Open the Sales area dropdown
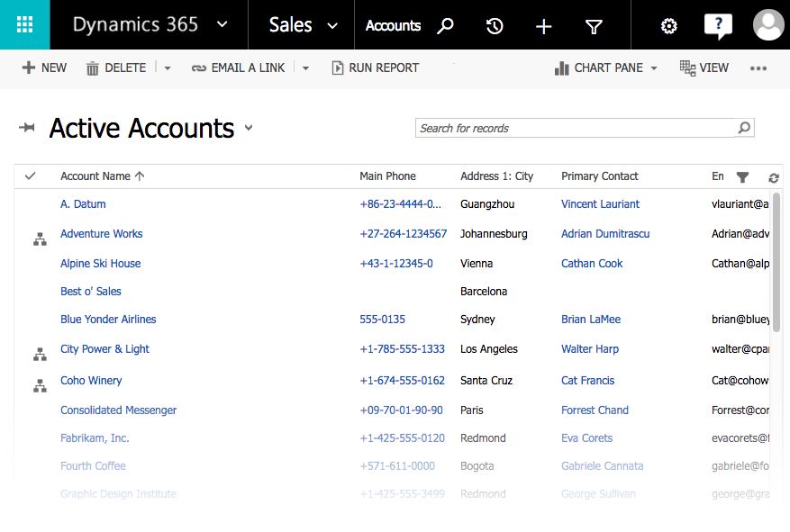 tap(333, 26)
